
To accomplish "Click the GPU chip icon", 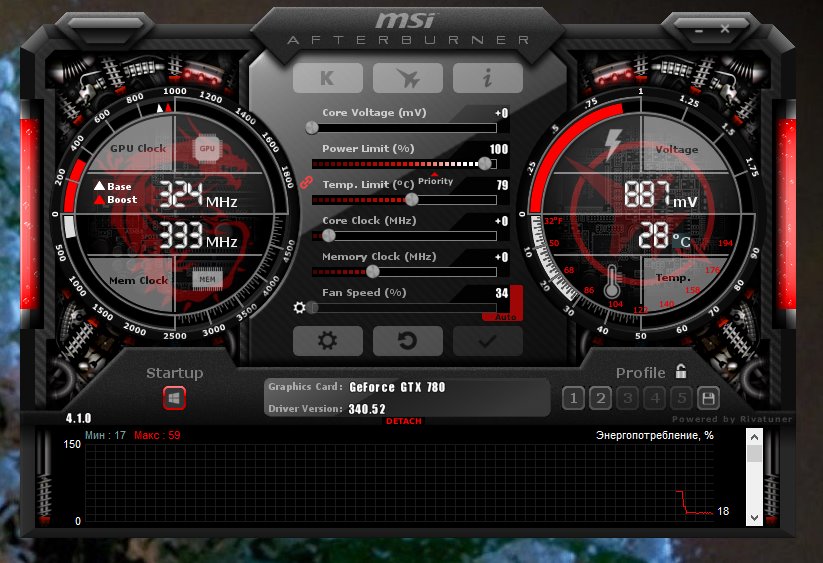I will (x=207, y=148).
